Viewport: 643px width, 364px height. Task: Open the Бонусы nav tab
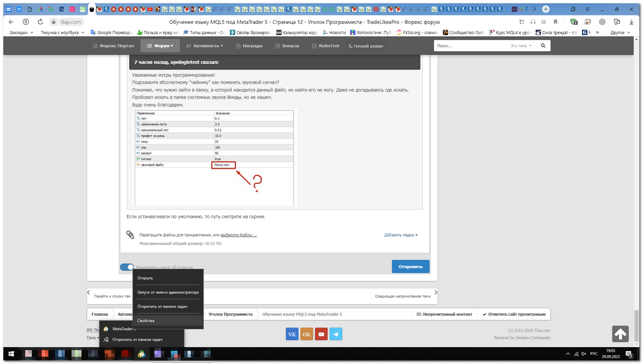[288, 46]
